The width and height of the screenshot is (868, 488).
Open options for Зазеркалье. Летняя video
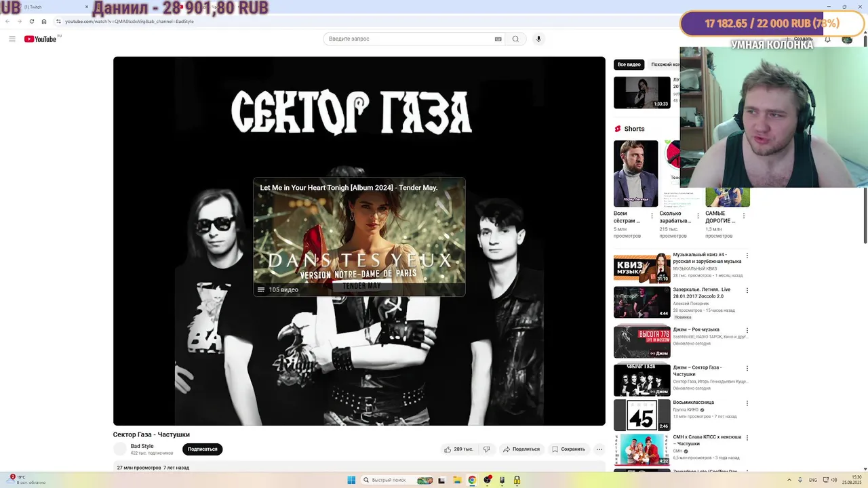click(747, 291)
